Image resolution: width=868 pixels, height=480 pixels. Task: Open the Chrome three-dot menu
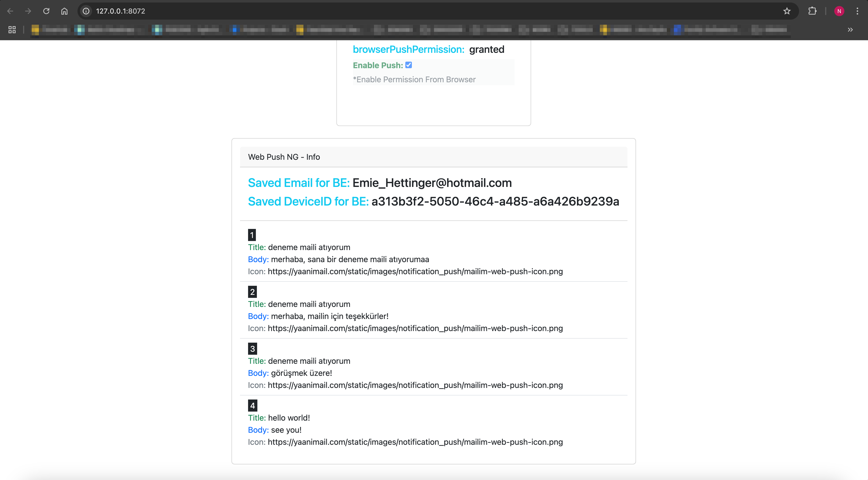pos(857,11)
